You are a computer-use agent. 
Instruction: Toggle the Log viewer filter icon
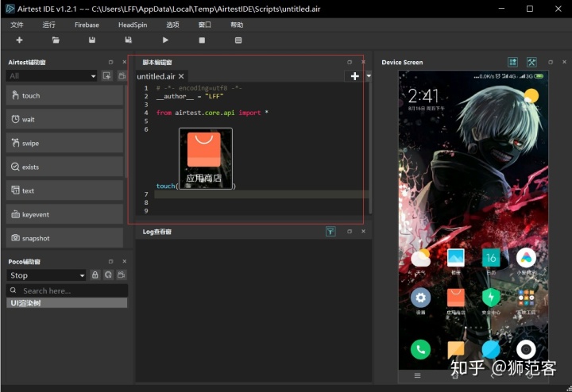pyautogui.click(x=330, y=232)
